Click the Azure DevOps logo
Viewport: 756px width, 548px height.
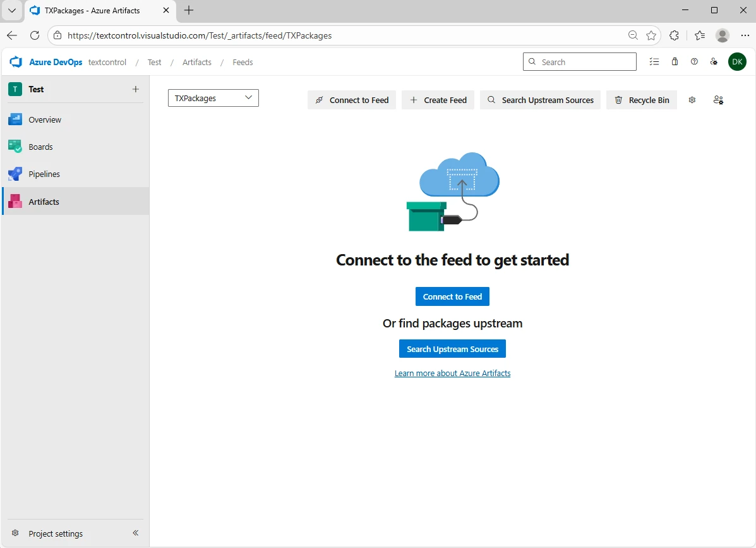(15, 61)
